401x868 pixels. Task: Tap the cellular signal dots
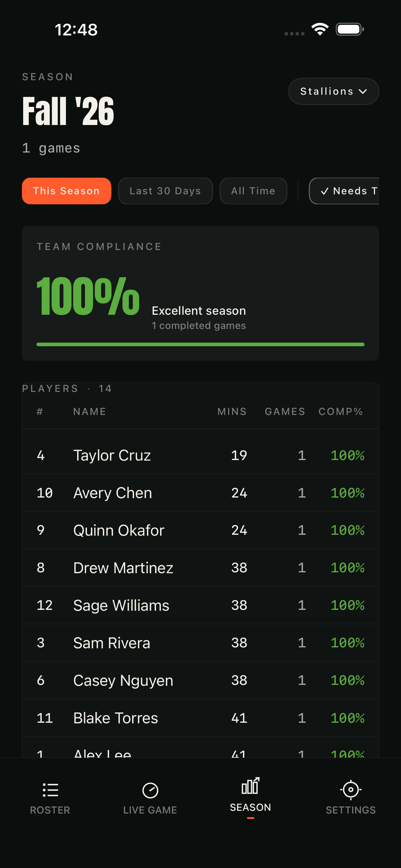[294, 33]
